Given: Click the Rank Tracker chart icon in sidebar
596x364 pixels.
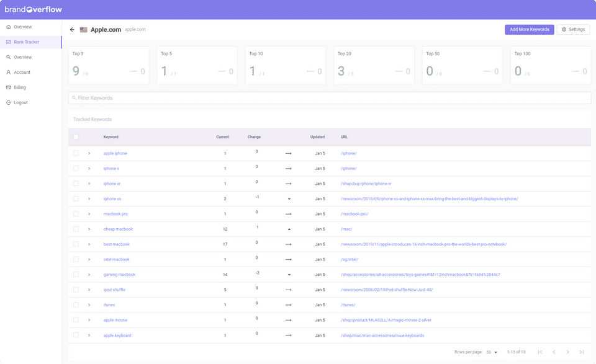Looking at the screenshot, I should tap(8, 42).
